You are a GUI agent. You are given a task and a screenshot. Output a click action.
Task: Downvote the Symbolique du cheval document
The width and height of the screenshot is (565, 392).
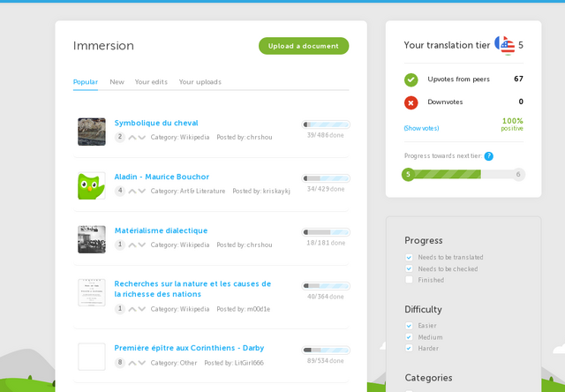142,137
